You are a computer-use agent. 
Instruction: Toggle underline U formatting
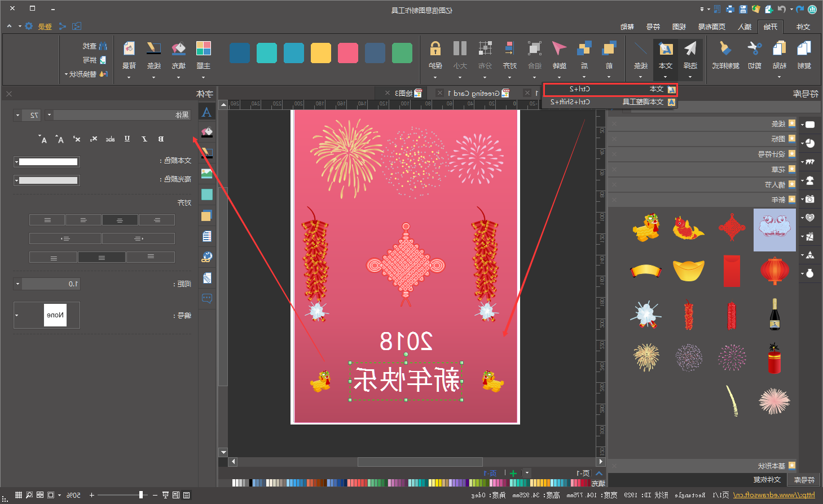pos(127,139)
